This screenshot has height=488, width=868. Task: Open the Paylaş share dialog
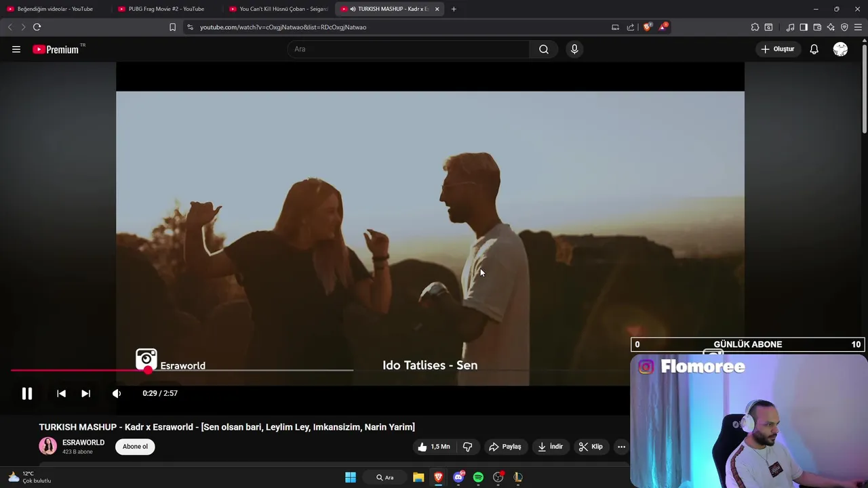tap(505, 447)
